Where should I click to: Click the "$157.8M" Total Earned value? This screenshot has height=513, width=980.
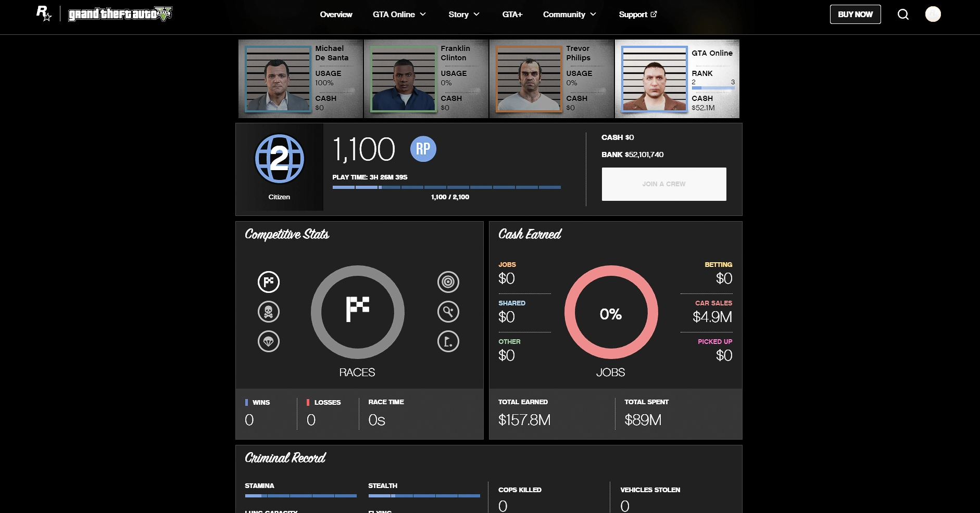[524, 420]
